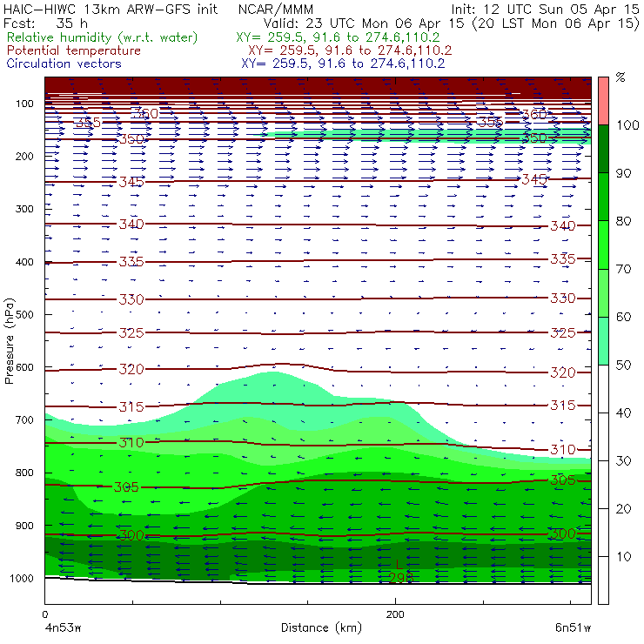Click the darkest green 90–100% colorbar segment
Screen dimensions: 644x644
[x=603, y=149]
